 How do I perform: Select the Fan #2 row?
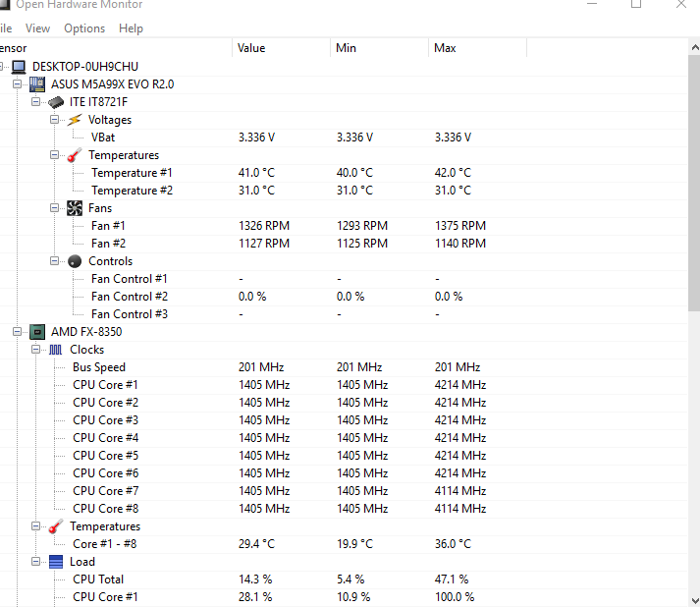point(344,244)
